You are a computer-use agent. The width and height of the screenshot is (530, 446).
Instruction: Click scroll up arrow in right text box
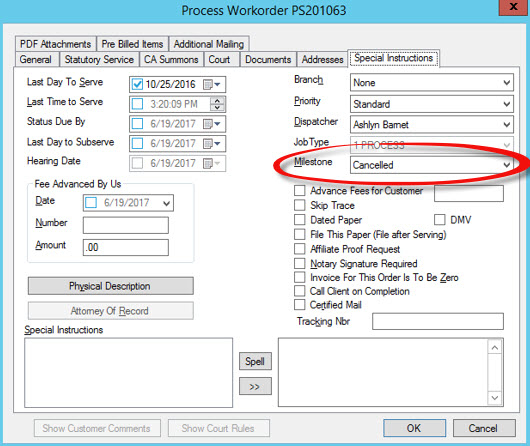click(495, 348)
